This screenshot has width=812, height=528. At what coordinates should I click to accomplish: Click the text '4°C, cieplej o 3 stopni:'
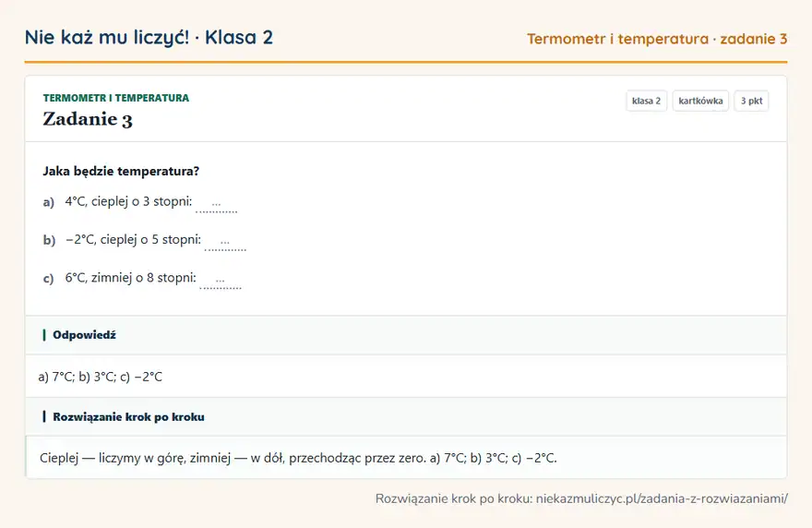tap(128, 201)
